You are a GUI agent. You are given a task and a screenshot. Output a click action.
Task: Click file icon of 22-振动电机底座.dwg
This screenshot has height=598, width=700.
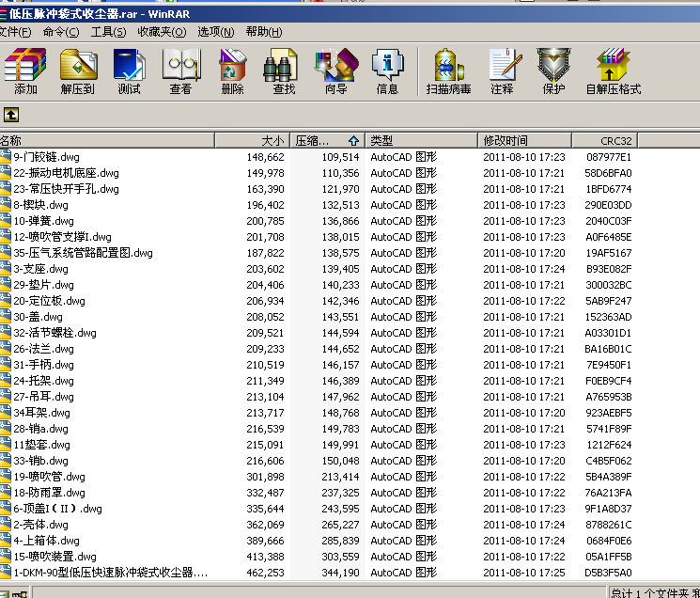click(6, 172)
